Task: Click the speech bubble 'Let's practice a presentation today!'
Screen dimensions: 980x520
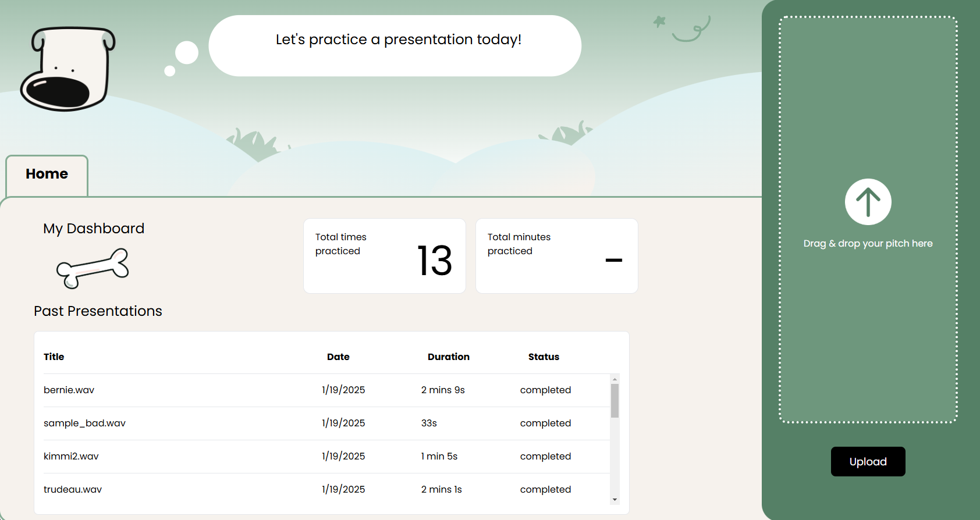Action: 395,45
